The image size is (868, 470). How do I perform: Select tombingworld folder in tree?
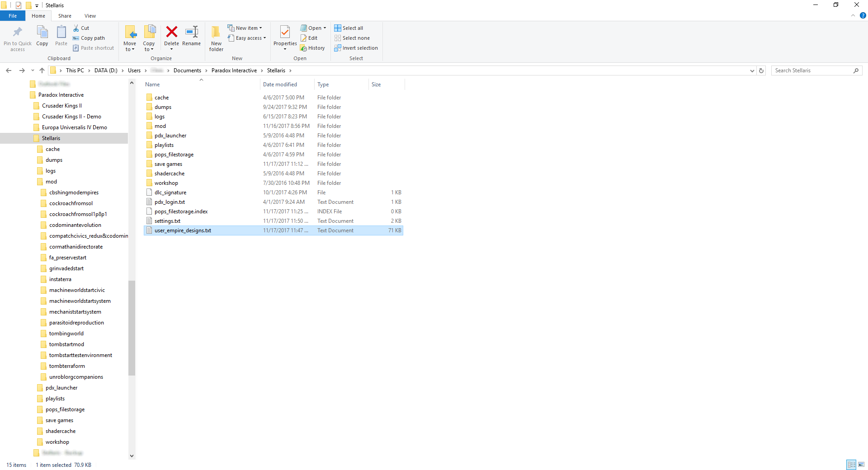click(x=66, y=334)
